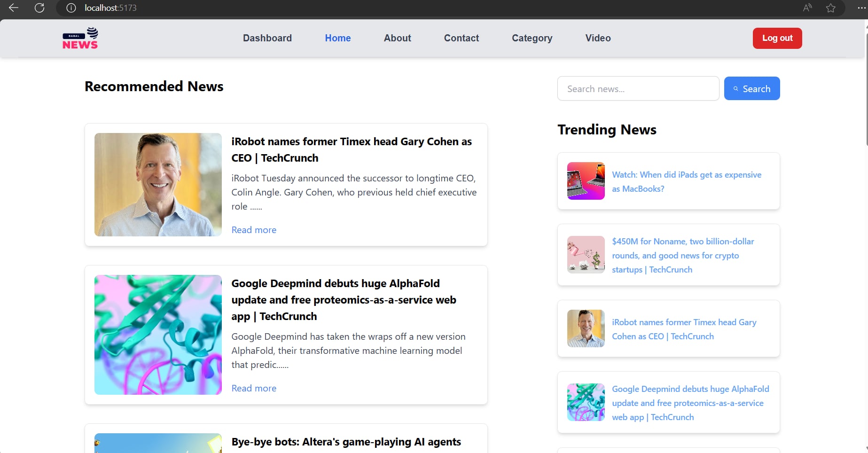Open the AlphaFold protein image
Viewport: 868px width, 453px height.
pyautogui.click(x=158, y=335)
